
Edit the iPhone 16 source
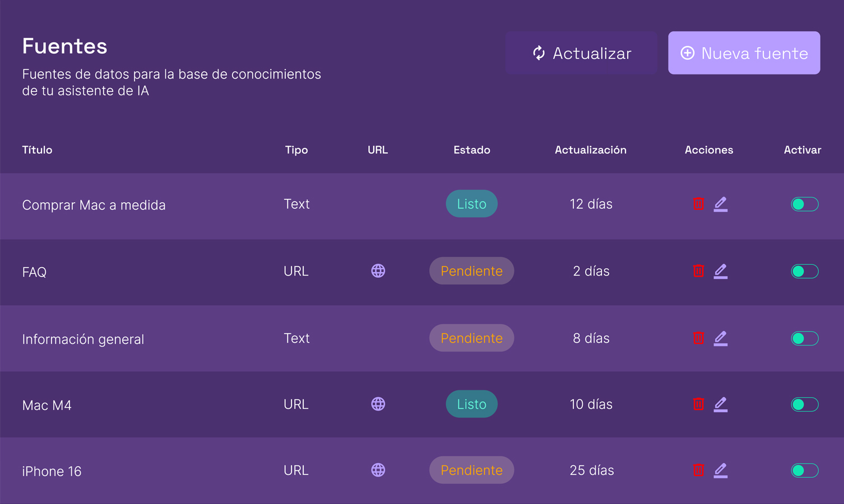(x=721, y=470)
